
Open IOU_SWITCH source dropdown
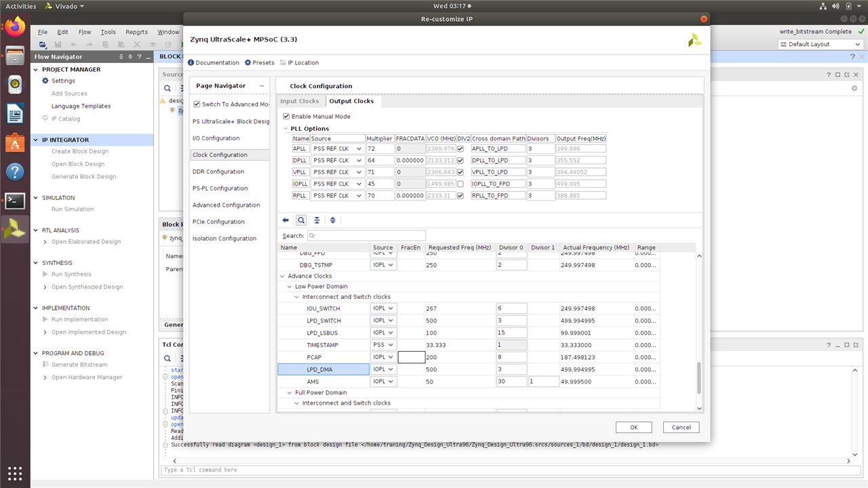[x=384, y=308]
